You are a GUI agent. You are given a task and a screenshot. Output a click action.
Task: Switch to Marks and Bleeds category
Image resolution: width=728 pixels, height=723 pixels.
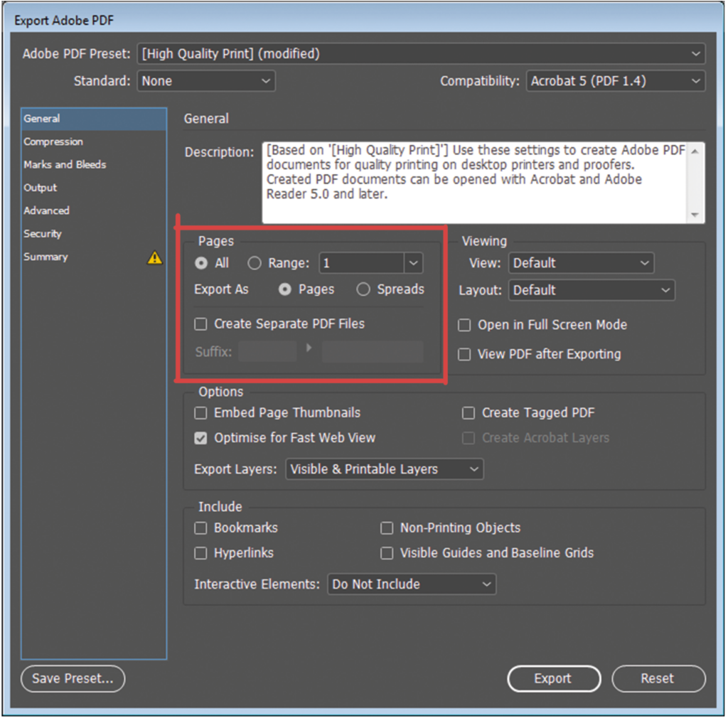pyautogui.click(x=94, y=165)
